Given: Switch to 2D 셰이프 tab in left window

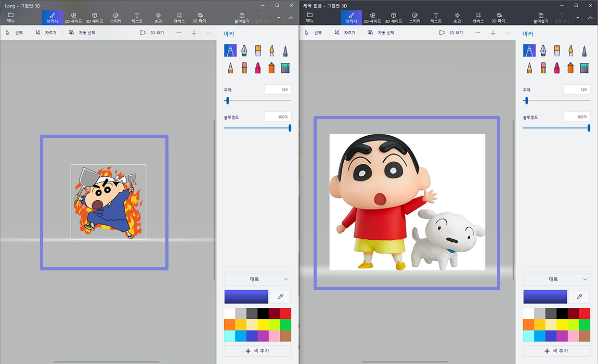Looking at the screenshot, I should click(x=73, y=18).
